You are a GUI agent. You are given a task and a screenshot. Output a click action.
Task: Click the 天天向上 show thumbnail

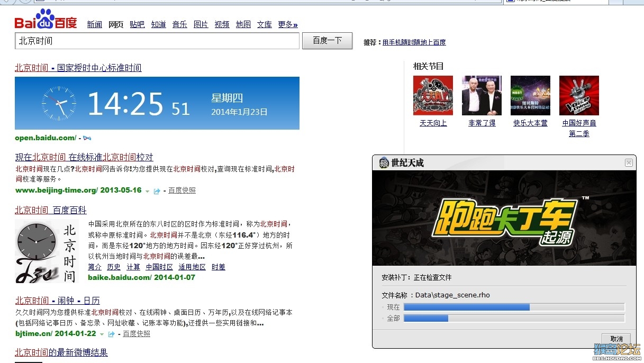pos(433,95)
